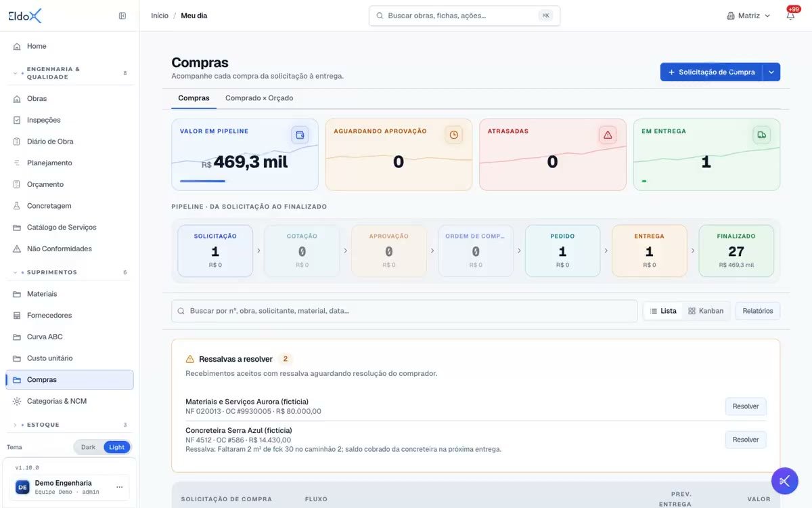Collapse Engenharia & Qualidade section
812x508 pixels.
(70, 73)
